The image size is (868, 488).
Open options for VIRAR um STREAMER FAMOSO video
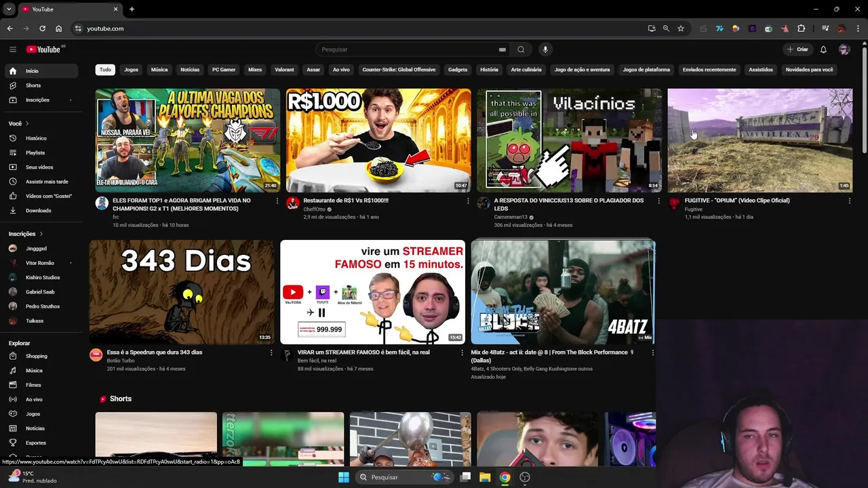coord(462,352)
